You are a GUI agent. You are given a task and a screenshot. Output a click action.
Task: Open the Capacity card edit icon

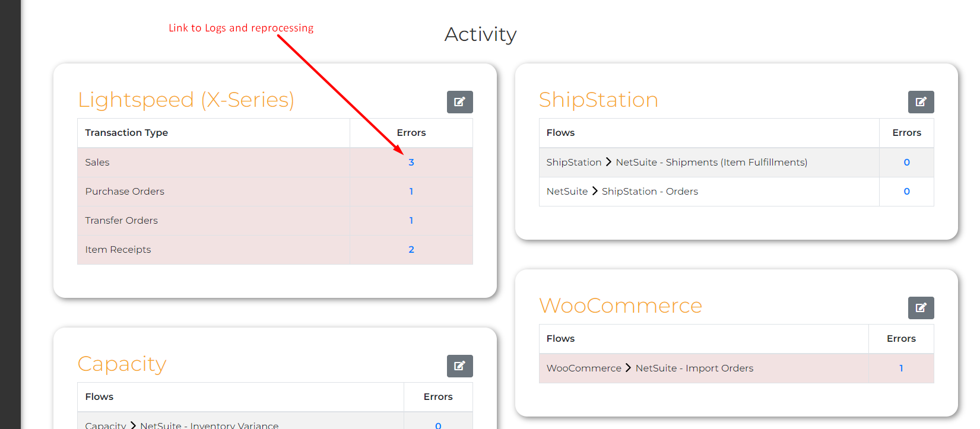[459, 366]
